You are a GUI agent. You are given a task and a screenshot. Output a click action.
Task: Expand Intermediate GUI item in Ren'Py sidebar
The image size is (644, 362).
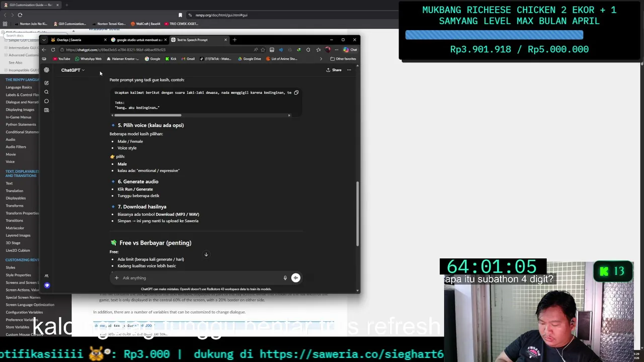(6, 48)
